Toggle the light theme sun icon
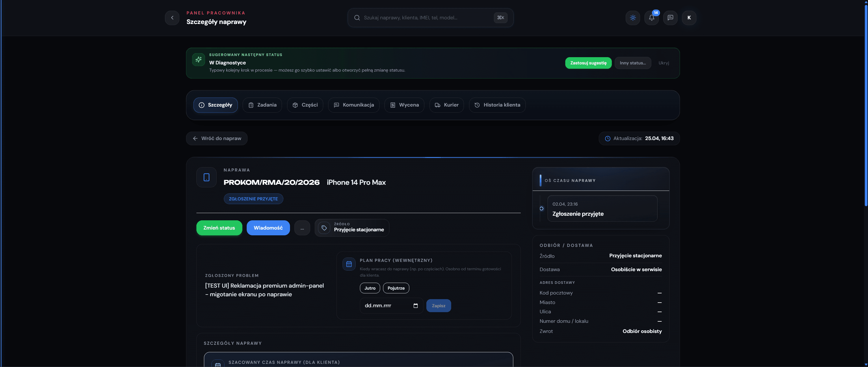This screenshot has width=868, height=367. pyautogui.click(x=633, y=18)
